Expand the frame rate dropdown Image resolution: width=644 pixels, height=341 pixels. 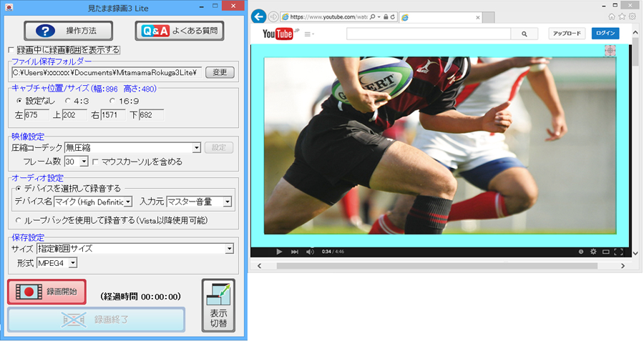[84, 162]
